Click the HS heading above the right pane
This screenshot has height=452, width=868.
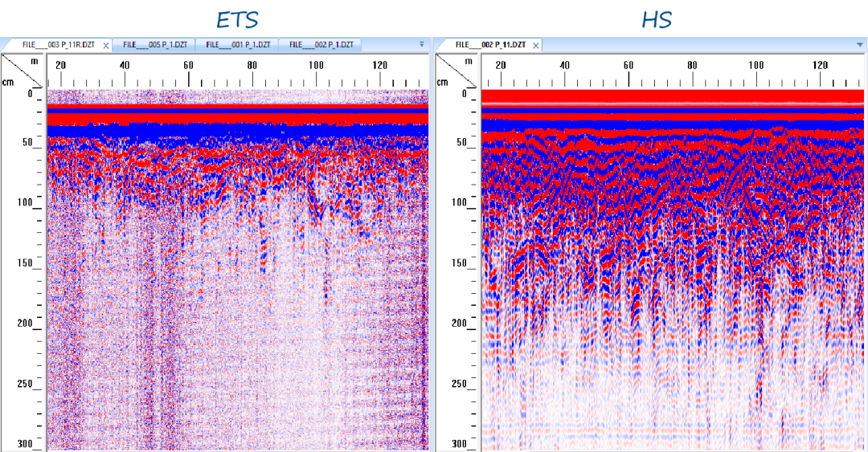657,18
